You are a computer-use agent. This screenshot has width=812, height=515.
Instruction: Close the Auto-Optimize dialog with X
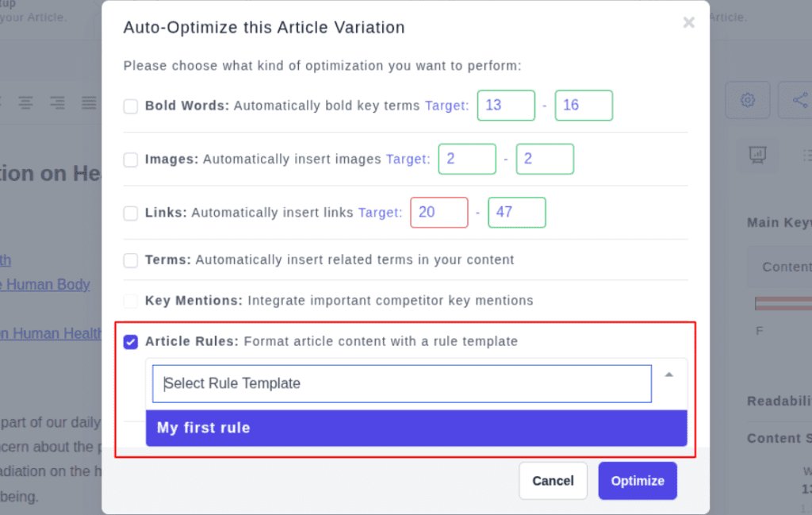(688, 22)
